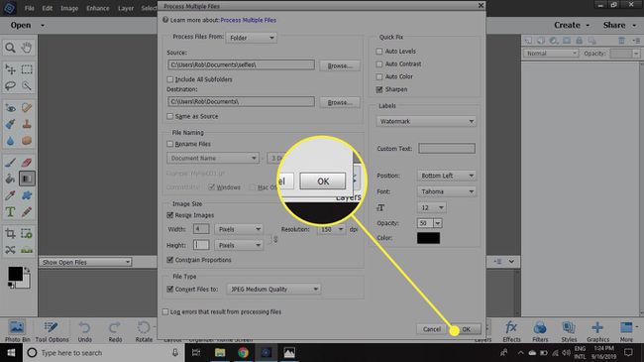This screenshot has height=362, width=644.
Task: Select the Paint Bucket tool
Action: [10, 179]
